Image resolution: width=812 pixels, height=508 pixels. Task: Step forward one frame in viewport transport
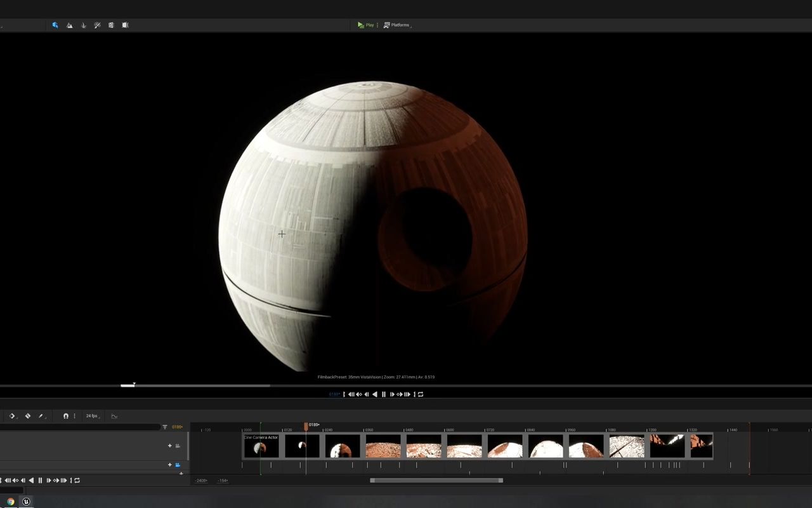click(392, 394)
